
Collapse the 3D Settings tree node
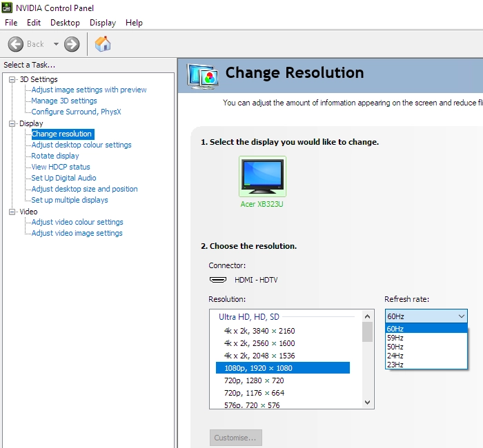click(x=12, y=80)
